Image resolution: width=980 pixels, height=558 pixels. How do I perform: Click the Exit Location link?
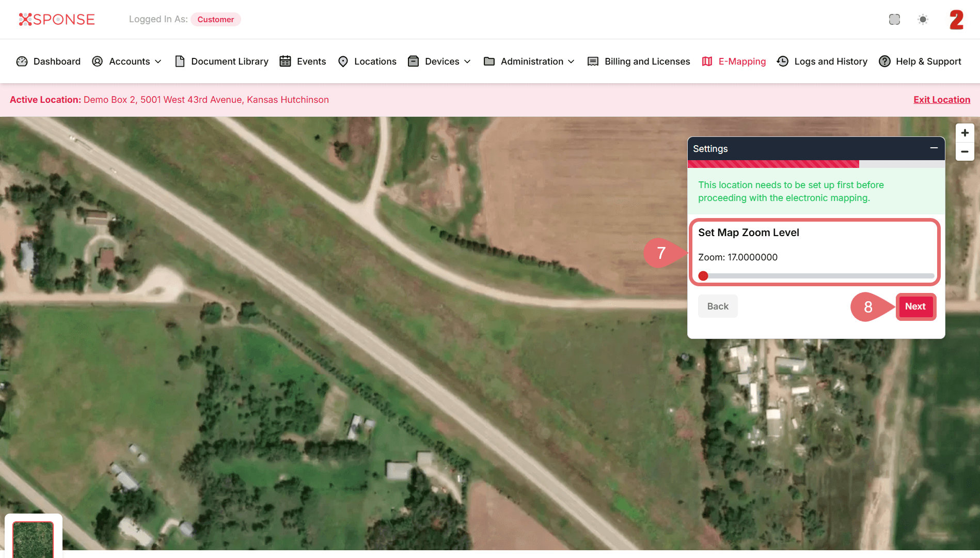(x=941, y=100)
